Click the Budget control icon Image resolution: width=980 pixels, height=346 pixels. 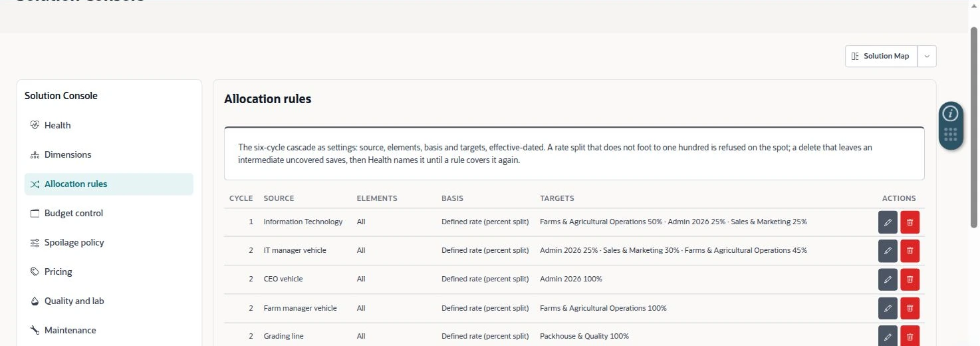click(x=35, y=213)
